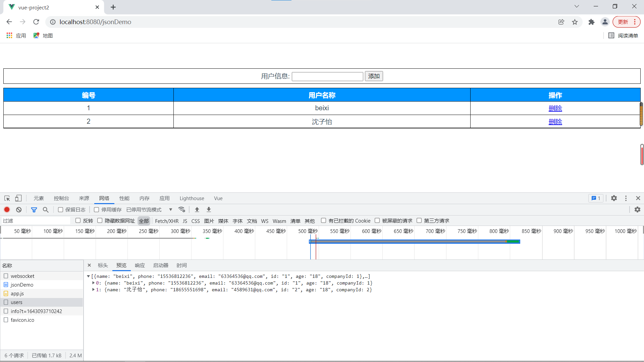Open the browser update menu
Screen dimensions: 644x362
pos(626,22)
